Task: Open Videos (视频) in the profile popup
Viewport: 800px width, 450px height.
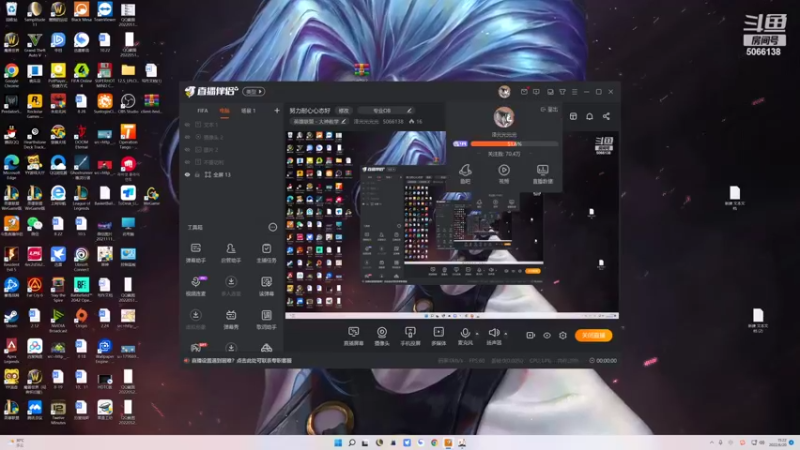Action: pos(504,173)
